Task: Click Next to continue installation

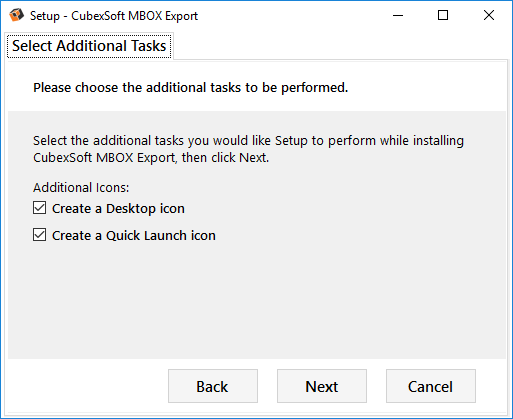Action: (322, 386)
